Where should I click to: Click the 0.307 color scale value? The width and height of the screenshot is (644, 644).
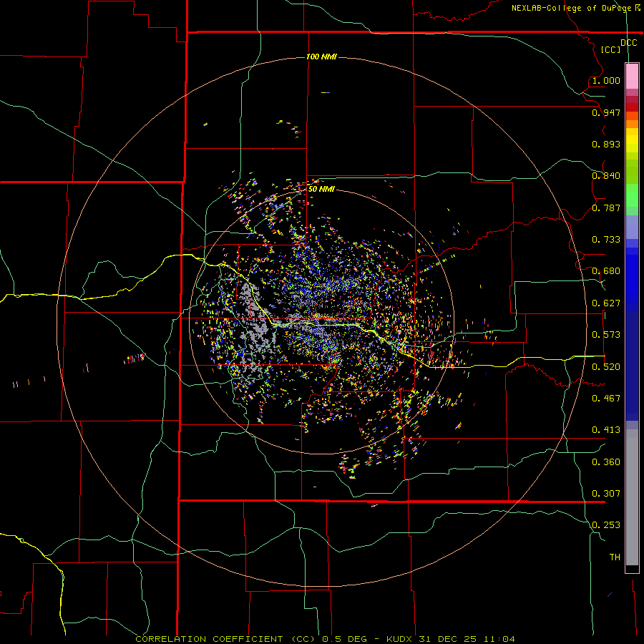[x=606, y=494]
